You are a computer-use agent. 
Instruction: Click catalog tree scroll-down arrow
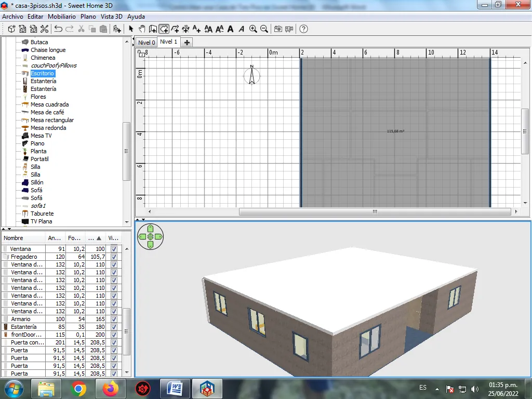[x=127, y=222]
